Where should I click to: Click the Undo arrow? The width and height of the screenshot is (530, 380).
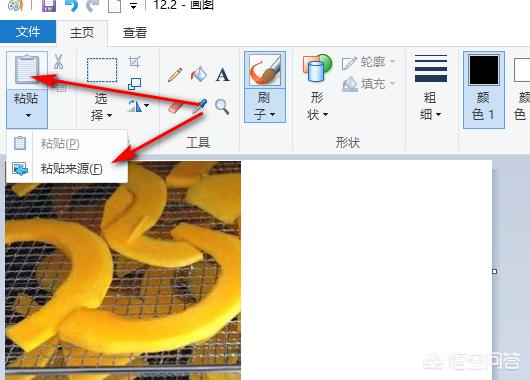[x=71, y=5]
